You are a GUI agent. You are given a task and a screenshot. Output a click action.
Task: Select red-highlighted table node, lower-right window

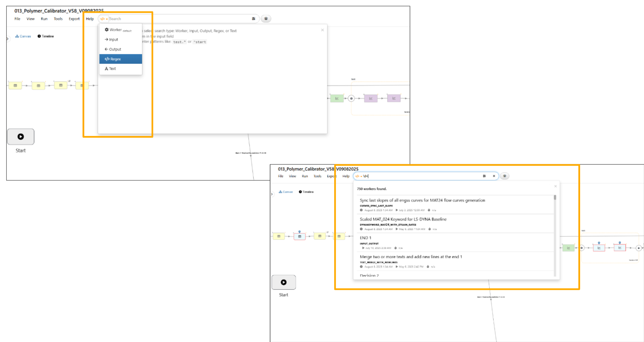coord(299,237)
